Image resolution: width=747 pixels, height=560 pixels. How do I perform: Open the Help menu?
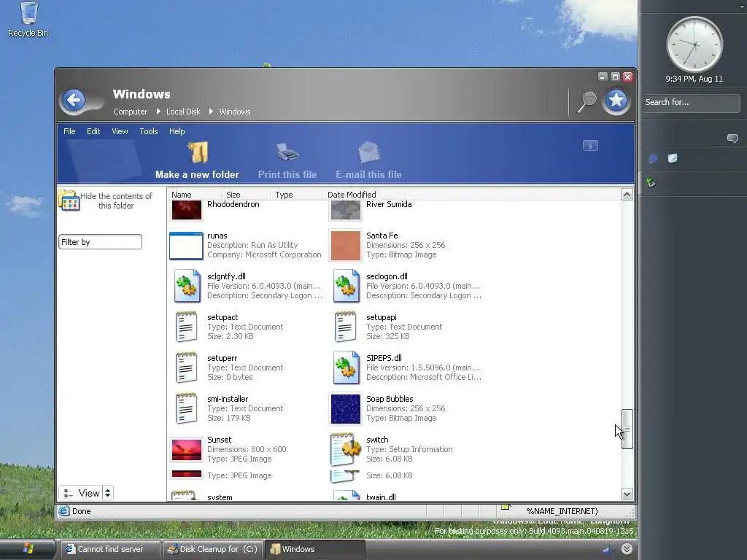(x=177, y=131)
